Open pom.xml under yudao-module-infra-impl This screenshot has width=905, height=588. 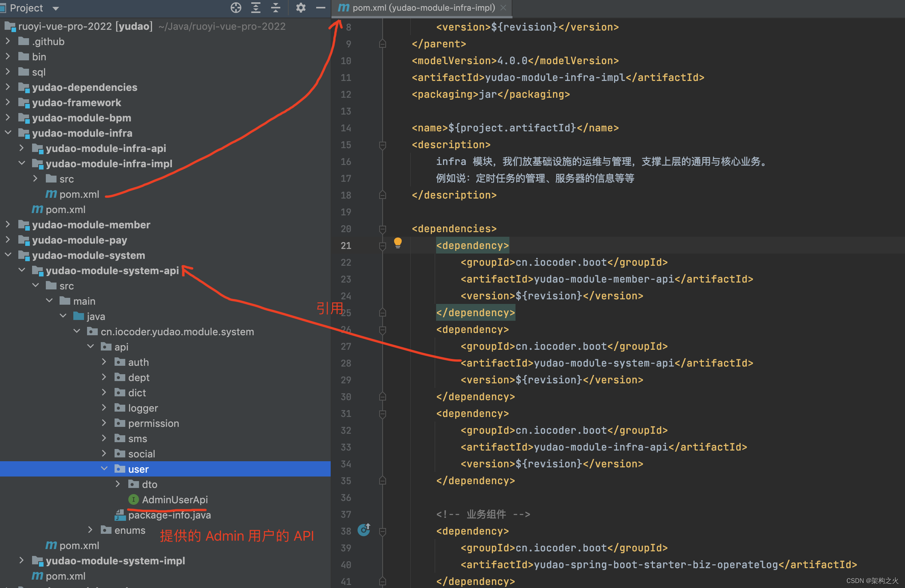click(79, 194)
